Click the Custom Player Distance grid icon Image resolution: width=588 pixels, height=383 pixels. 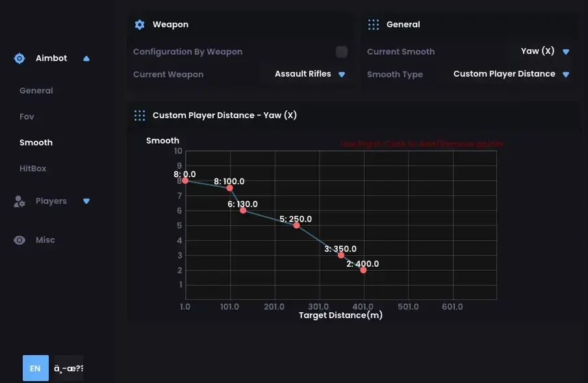pos(140,116)
